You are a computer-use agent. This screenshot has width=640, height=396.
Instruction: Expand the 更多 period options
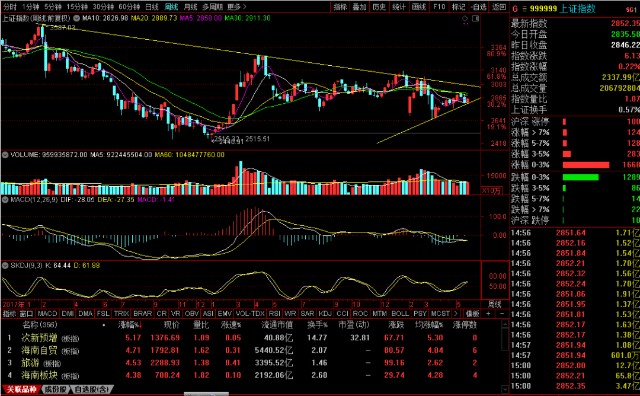click(236, 7)
